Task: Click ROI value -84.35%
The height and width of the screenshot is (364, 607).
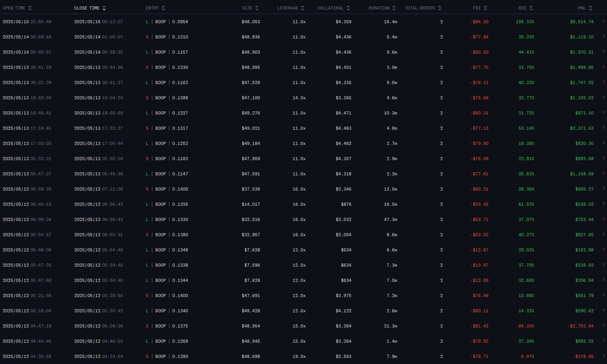Action: 525,326
